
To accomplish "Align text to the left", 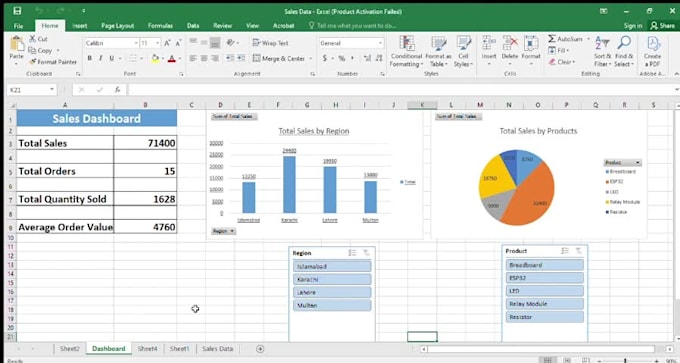I will 193,58.
